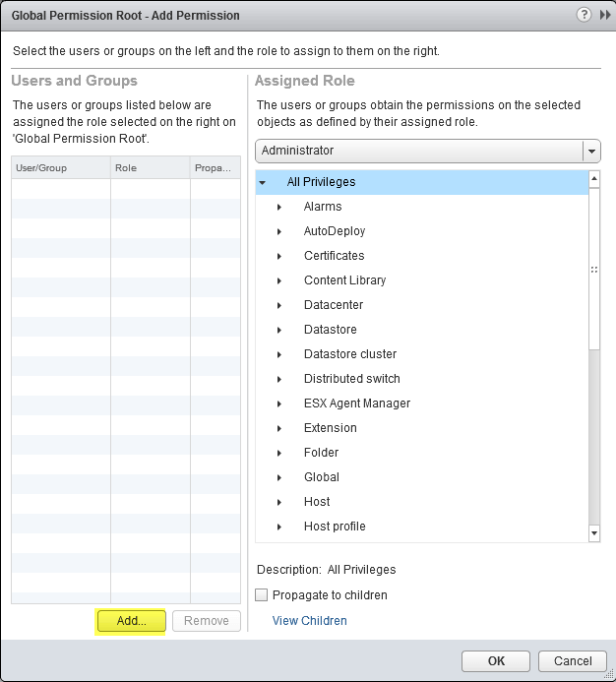Image resolution: width=616 pixels, height=682 pixels.
Task: Open the View Children link
Action: pos(309,621)
